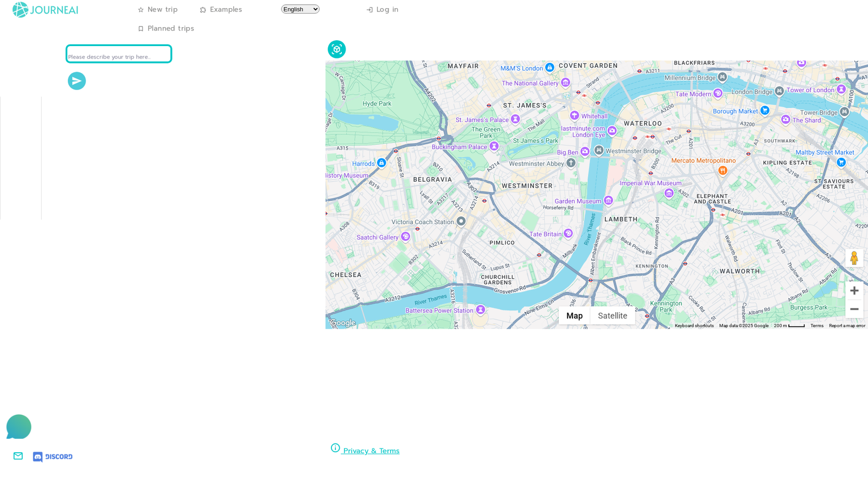Click the WESTMINSTER district label
Image resolution: width=868 pixels, height=488 pixels.
527,185
